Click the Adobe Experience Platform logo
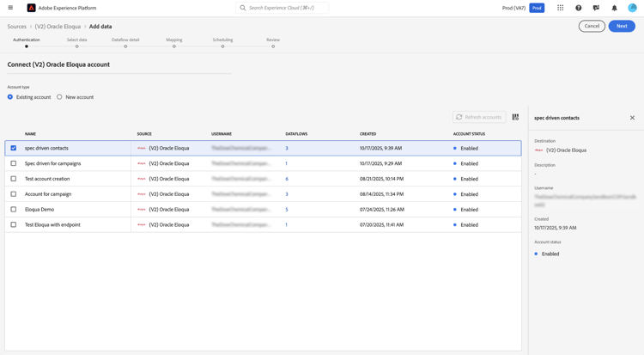This screenshot has height=355, width=644. [x=32, y=8]
